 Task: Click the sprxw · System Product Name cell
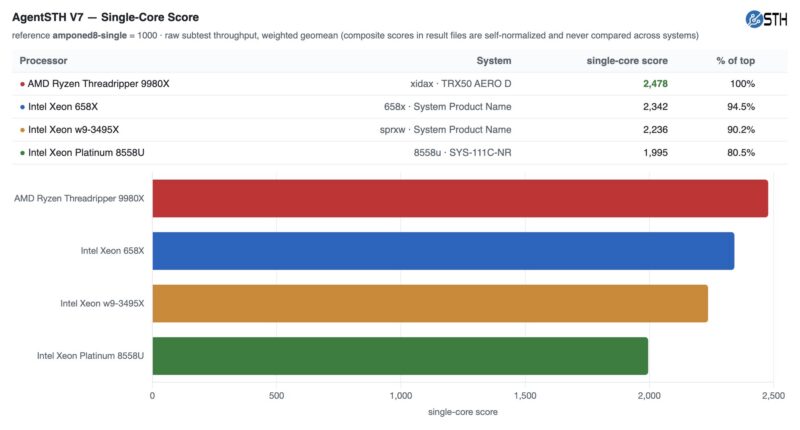pyautogui.click(x=445, y=130)
